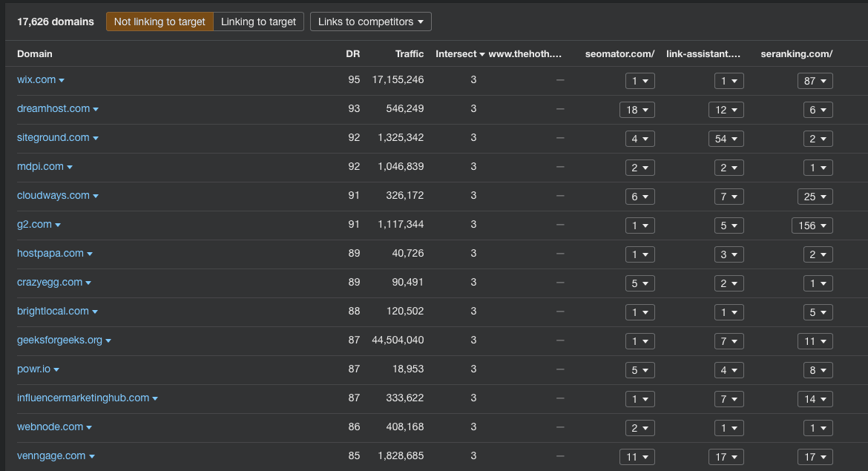This screenshot has height=471, width=868.
Task: Expand the 18 seomator links for dreamhost.com
Action: 637,110
